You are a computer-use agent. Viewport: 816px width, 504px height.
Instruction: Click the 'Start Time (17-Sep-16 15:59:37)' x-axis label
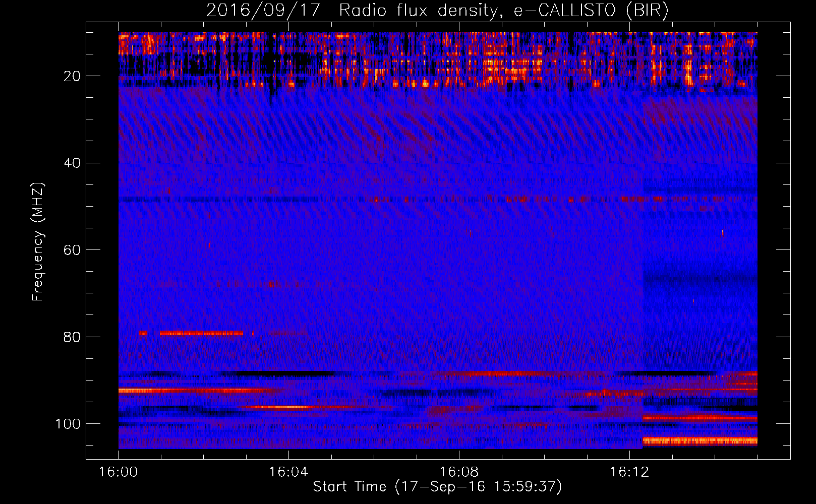coord(437,487)
